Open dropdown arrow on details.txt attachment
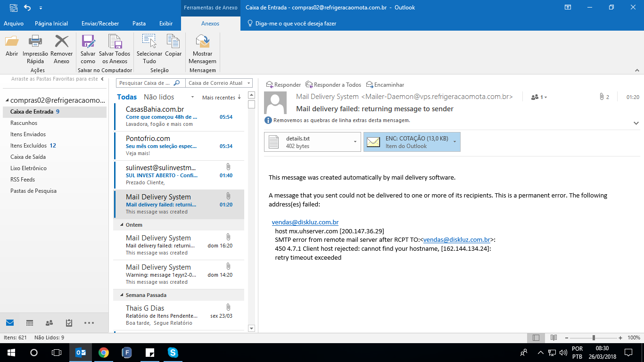Viewport: 644px width, 362px height. click(x=355, y=142)
